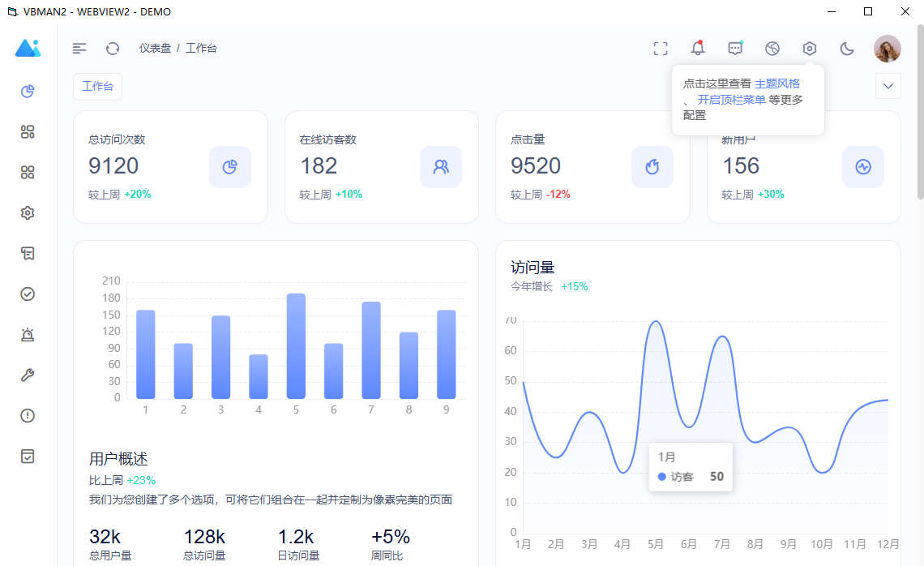
Task: Expand the chevron dropdown below the avatar
Action: click(x=888, y=86)
